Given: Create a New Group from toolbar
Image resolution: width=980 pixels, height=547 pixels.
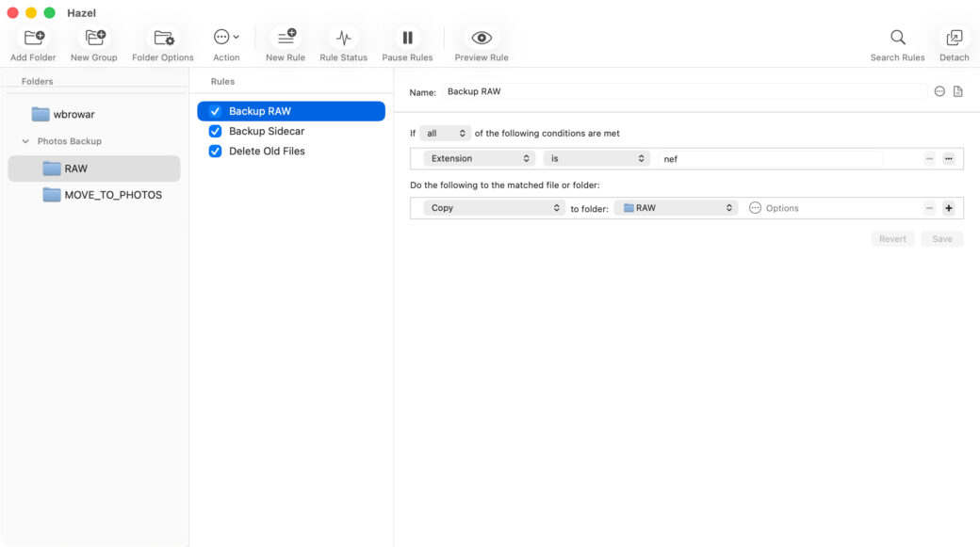Looking at the screenshot, I should point(94,38).
